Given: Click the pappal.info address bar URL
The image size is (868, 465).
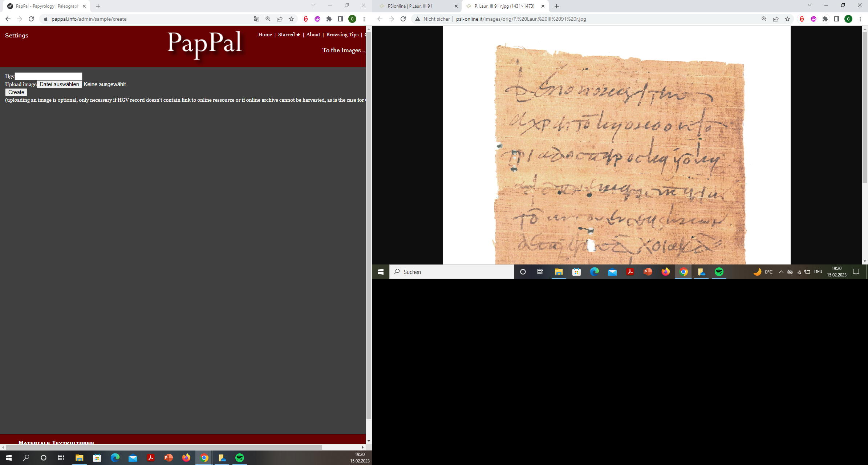Looking at the screenshot, I should coord(89,19).
